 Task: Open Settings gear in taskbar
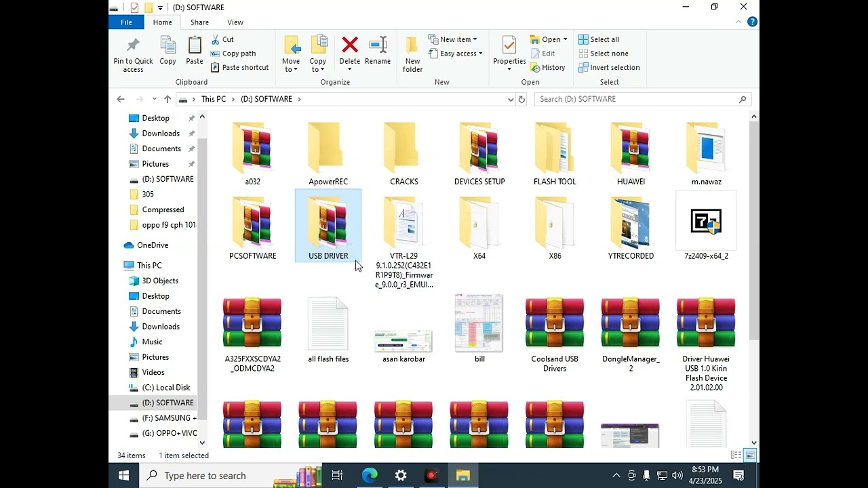[x=401, y=476]
